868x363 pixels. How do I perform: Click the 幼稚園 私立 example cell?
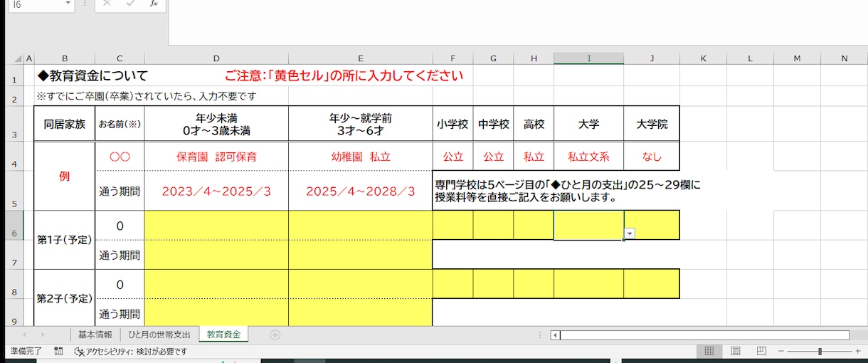(x=360, y=157)
